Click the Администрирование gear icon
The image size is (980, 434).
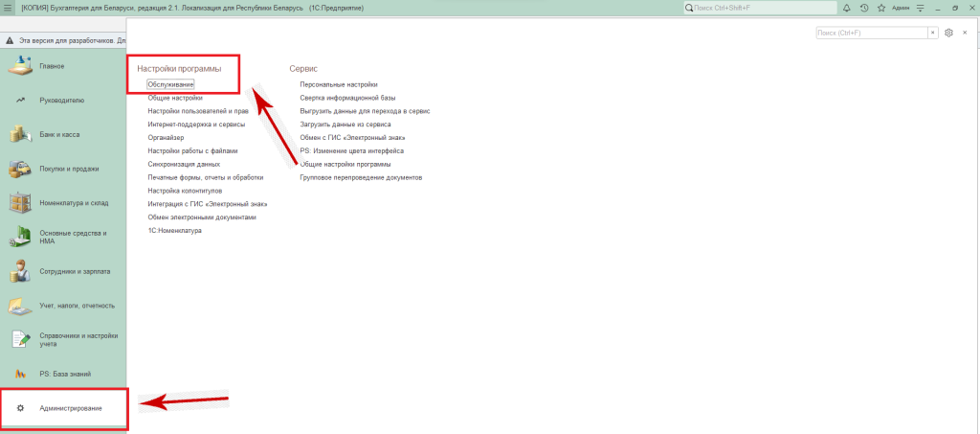(x=20, y=409)
